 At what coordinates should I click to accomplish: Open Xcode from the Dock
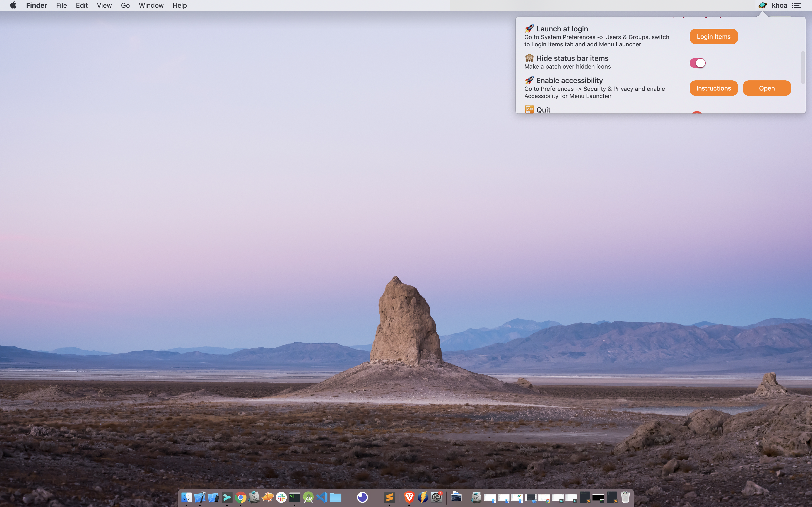click(200, 497)
